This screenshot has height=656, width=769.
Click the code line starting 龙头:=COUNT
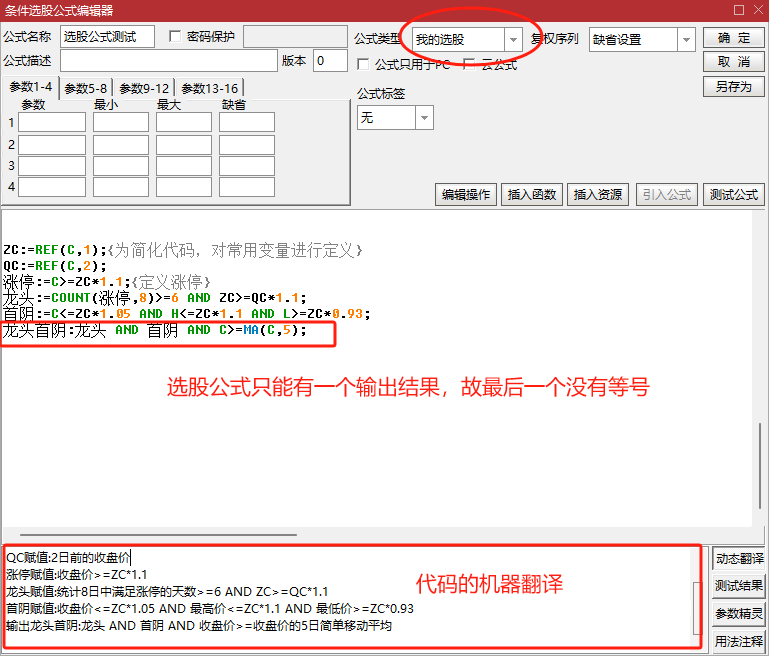tap(154, 298)
